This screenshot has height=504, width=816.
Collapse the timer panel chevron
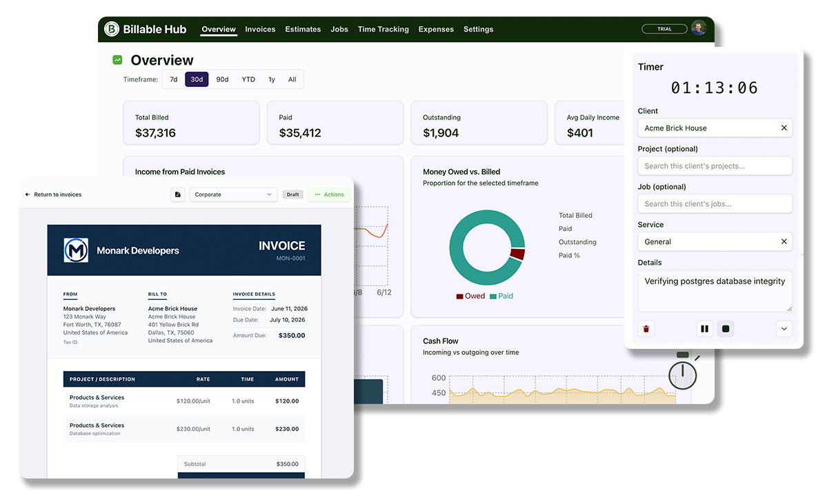784,329
